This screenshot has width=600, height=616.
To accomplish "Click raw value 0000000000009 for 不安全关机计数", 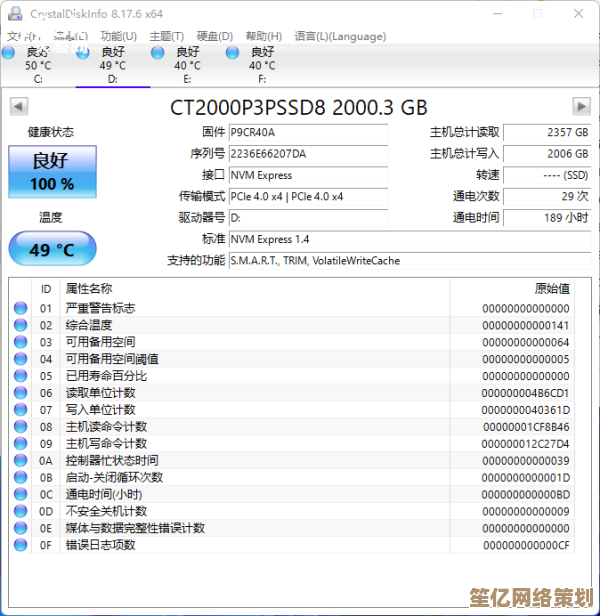I will tap(526, 511).
